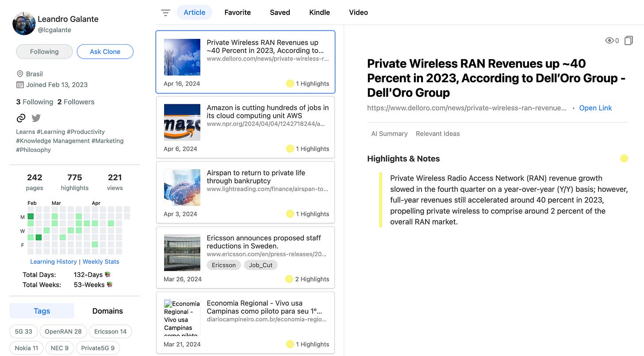
Task: Click the Ask Clone button
Action: point(105,52)
